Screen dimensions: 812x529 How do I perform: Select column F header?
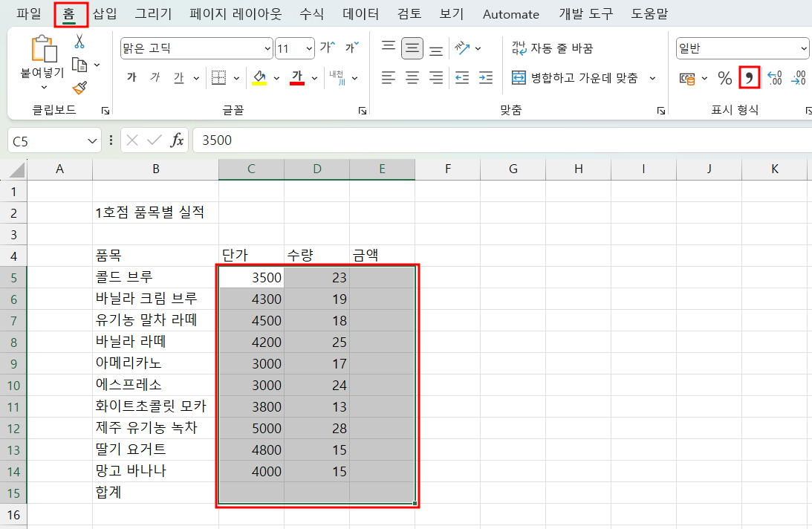coord(447,169)
